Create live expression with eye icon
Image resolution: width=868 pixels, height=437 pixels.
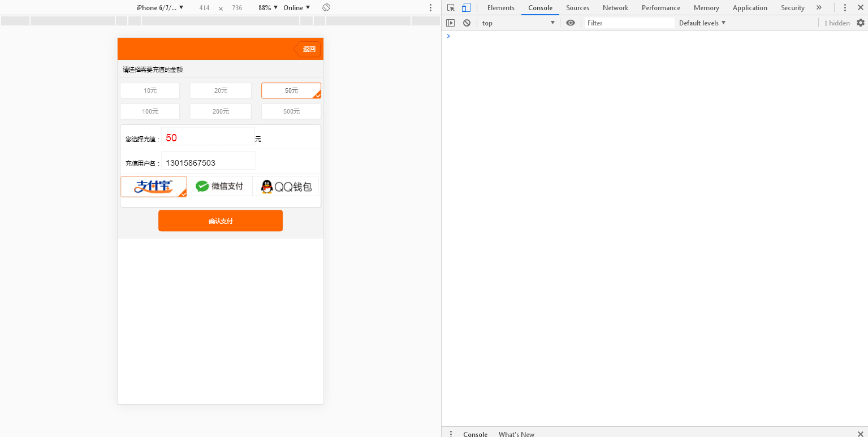click(x=571, y=23)
